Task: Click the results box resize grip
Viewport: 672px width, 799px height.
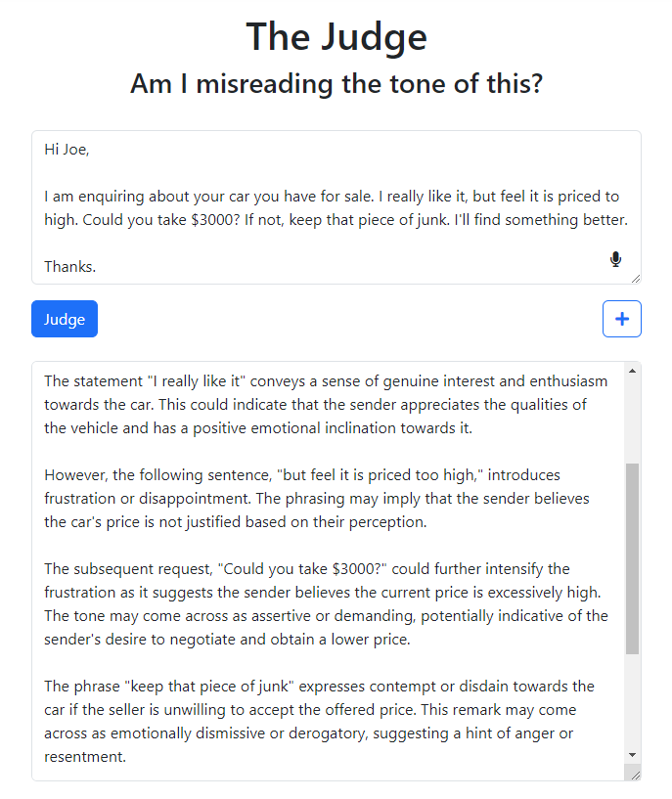Action: pyautogui.click(x=635, y=776)
